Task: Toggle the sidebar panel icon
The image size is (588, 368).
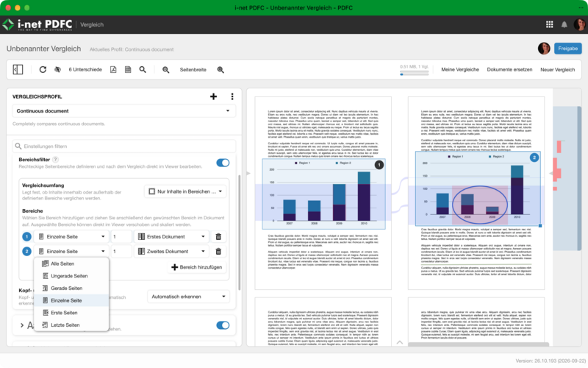Action: 18,69
